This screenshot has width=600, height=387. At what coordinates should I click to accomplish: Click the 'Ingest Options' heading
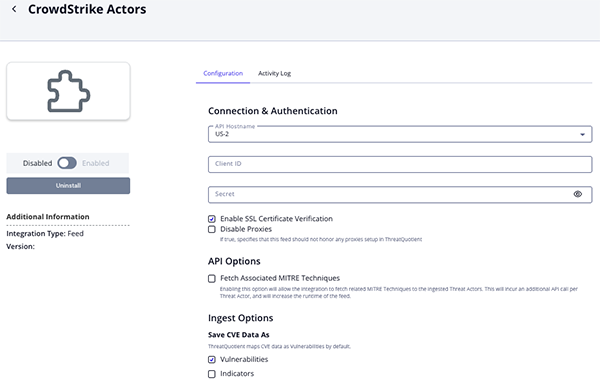point(240,318)
